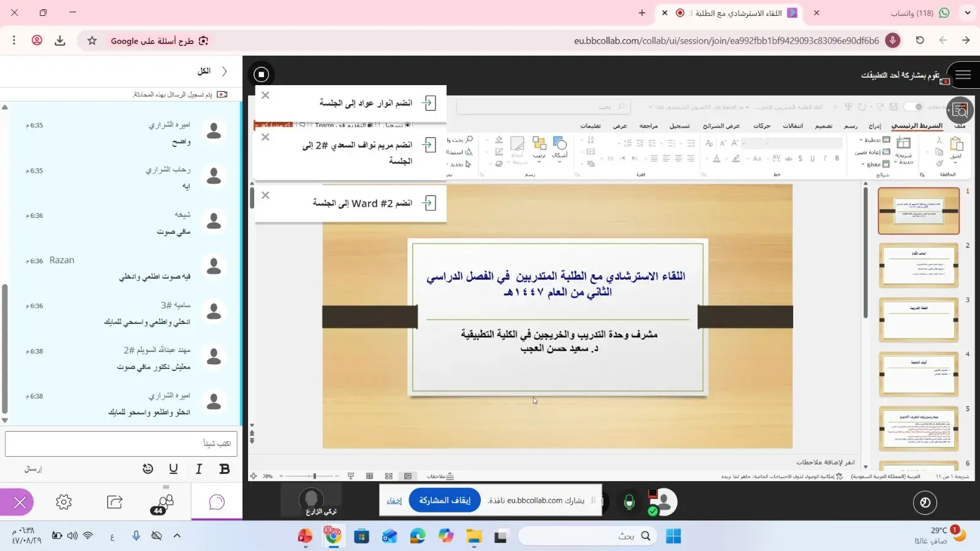Mute the green microphone
The height and width of the screenshot is (551, 980).
(629, 502)
